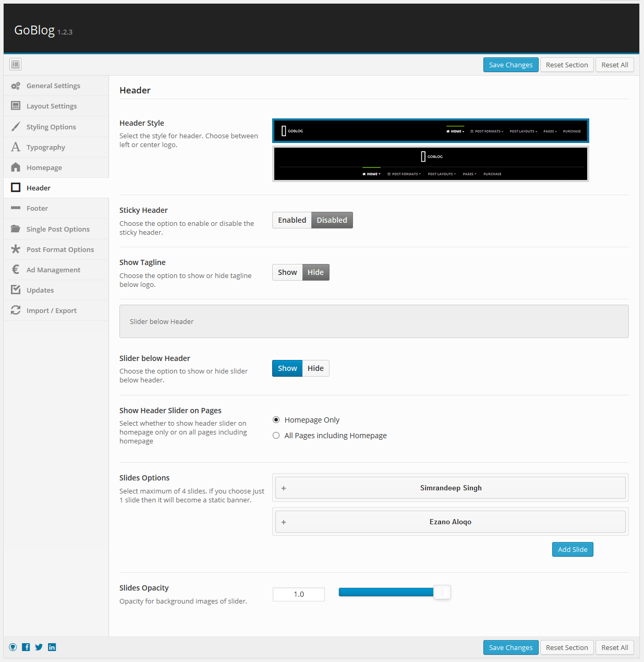644x662 pixels.
Task: Click the Typography letter A icon
Action: click(x=16, y=147)
